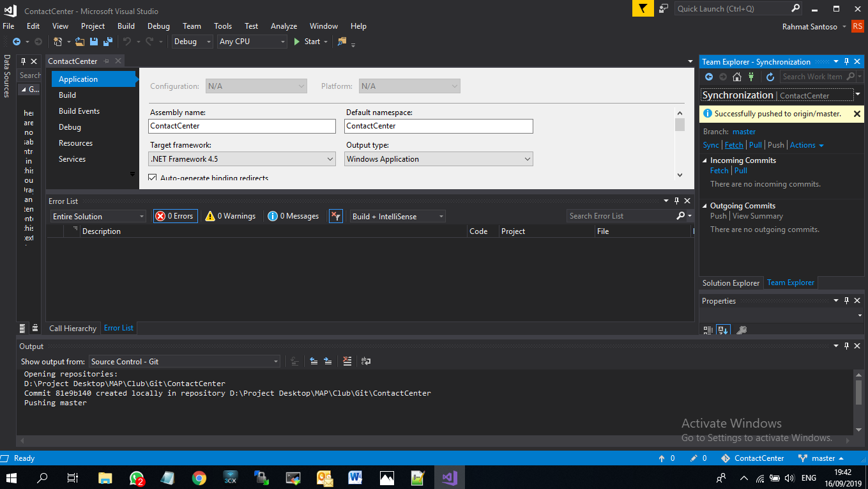Toggle the 0 Errors filter
This screenshot has width=868, height=489.
pos(175,216)
